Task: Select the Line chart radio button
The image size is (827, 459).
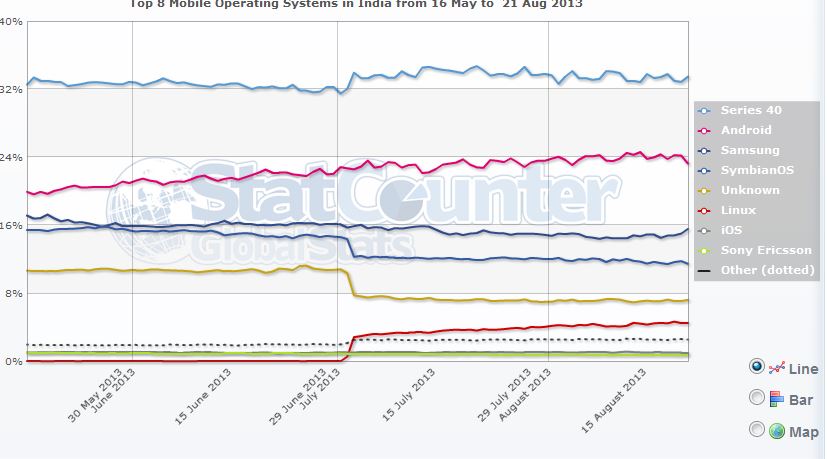Action: tap(757, 367)
